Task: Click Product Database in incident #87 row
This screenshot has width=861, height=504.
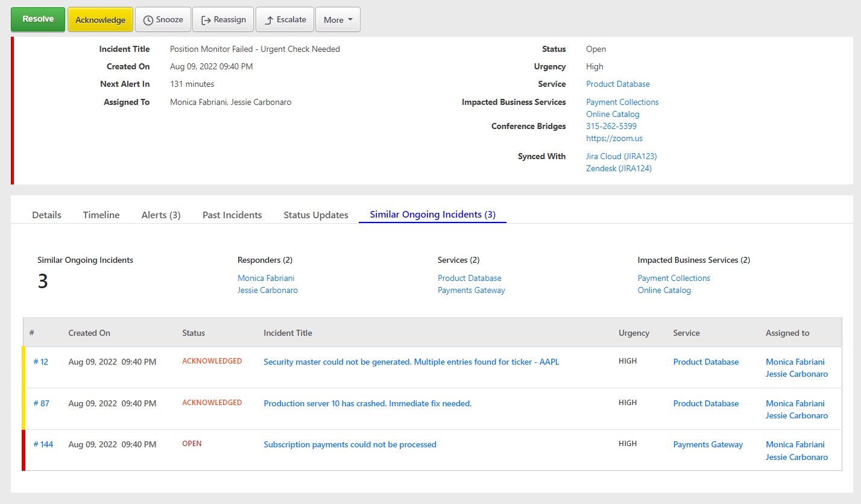Action: pyautogui.click(x=706, y=403)
